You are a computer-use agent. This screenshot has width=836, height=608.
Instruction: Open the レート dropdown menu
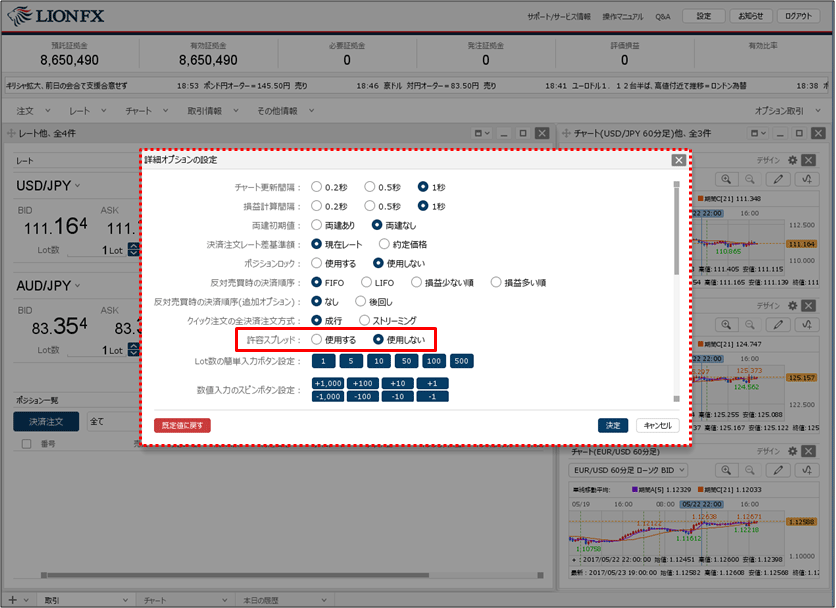87,111
